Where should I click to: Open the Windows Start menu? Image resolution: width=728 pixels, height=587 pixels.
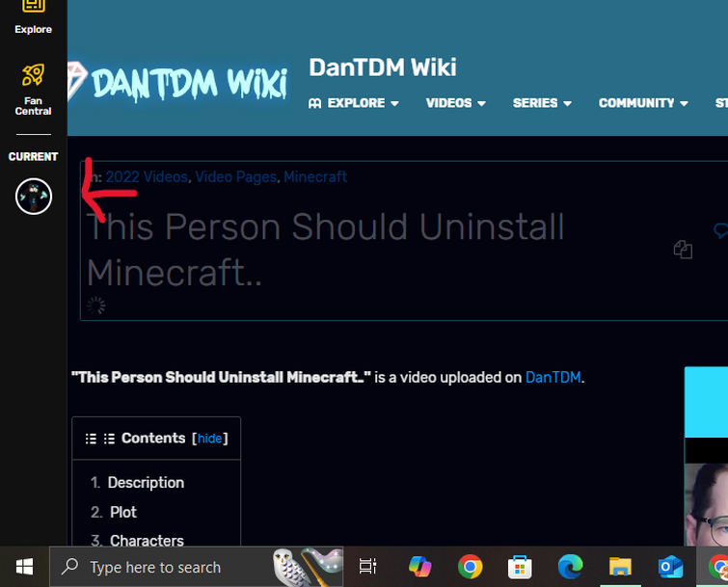(24, 567)
